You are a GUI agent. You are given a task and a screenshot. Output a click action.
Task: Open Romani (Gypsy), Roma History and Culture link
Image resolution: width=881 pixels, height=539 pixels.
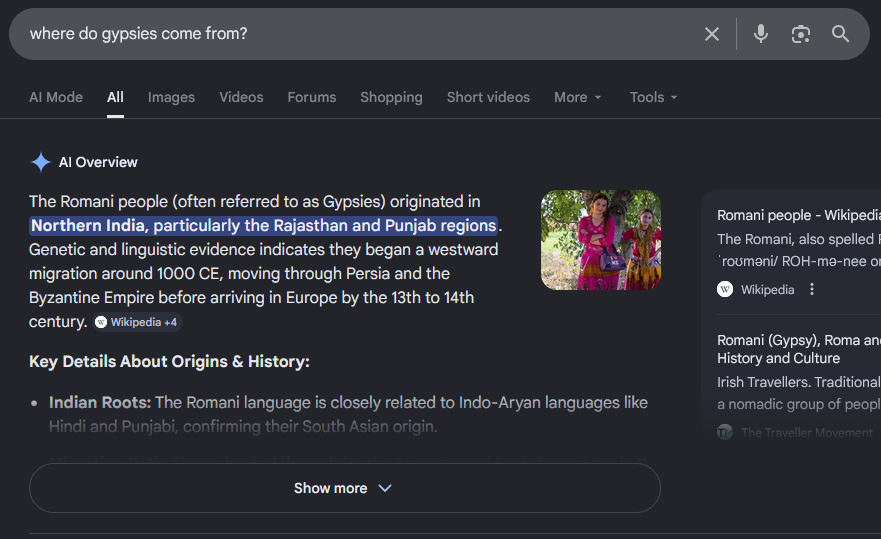point(798,349)
